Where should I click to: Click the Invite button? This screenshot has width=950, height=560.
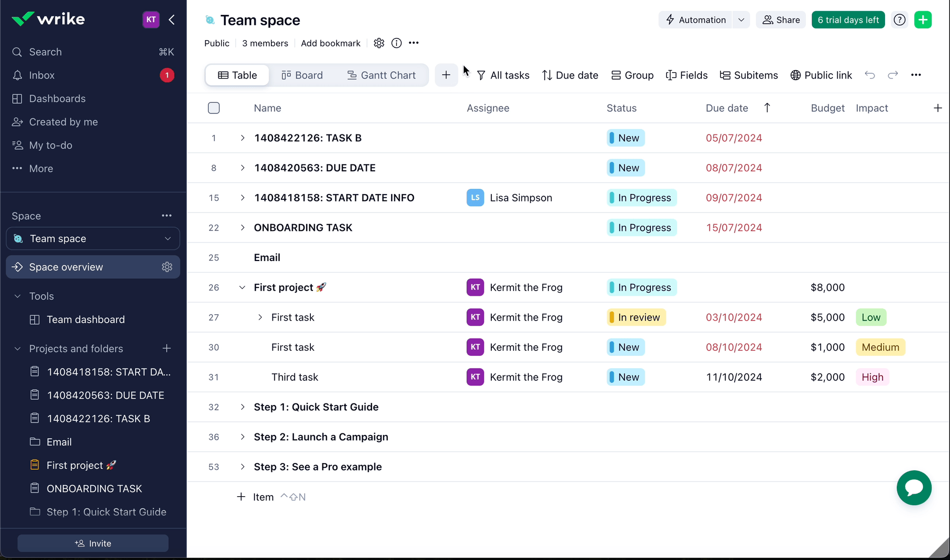[x=93, y=543]
